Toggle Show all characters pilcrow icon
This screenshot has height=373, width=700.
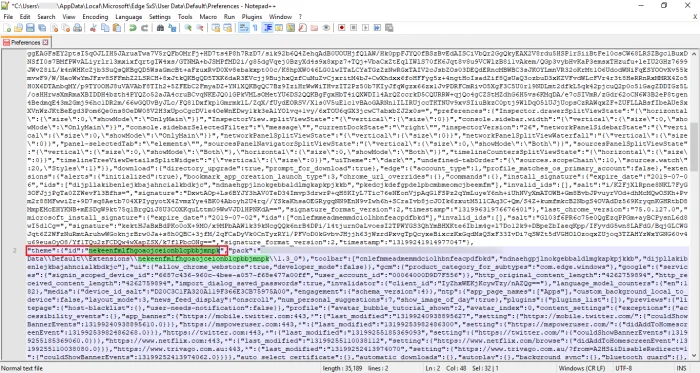255,28
